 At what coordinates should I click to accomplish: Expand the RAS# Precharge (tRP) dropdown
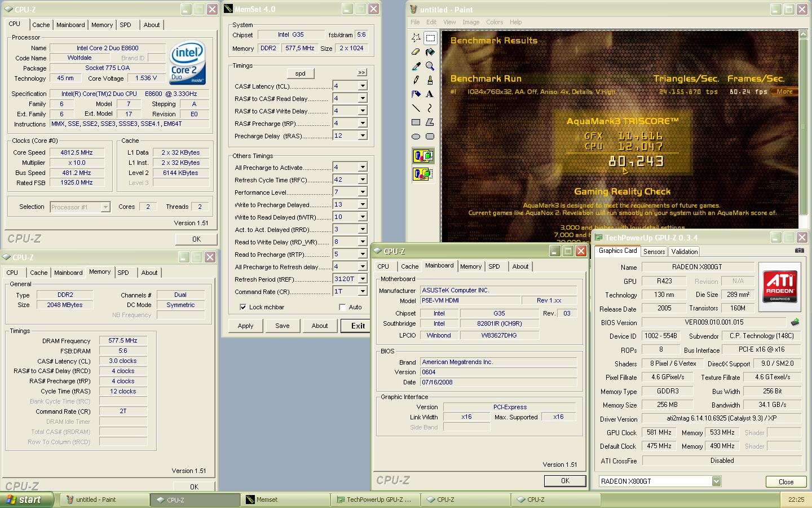[363, 123]
